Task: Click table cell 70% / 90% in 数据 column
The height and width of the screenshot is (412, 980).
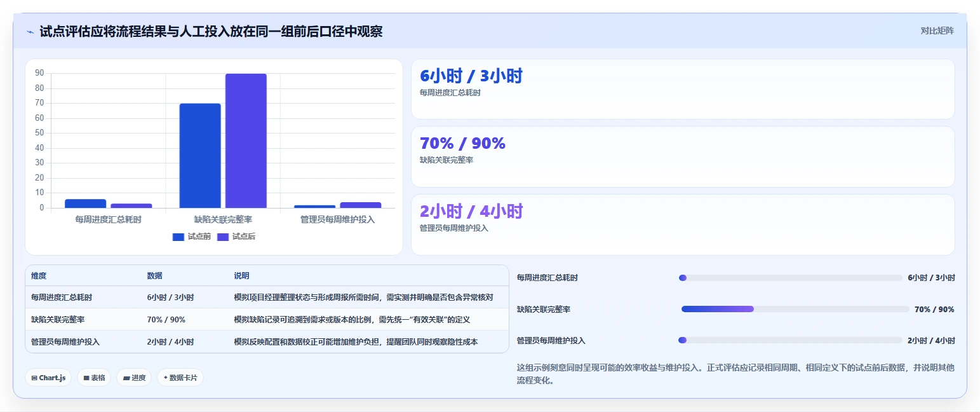Action: click(x=166, y=320)
